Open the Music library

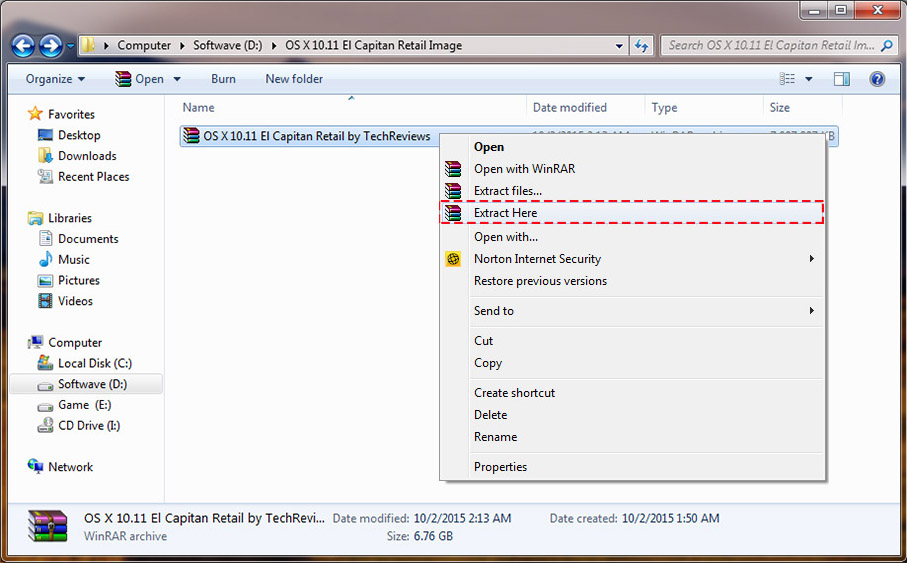(x=74, y=259)
